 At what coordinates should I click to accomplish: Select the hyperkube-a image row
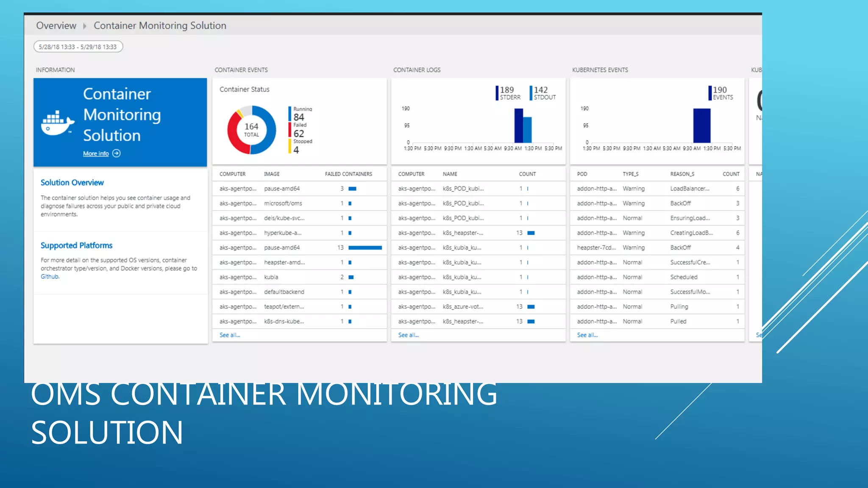(x=299, y=233)
